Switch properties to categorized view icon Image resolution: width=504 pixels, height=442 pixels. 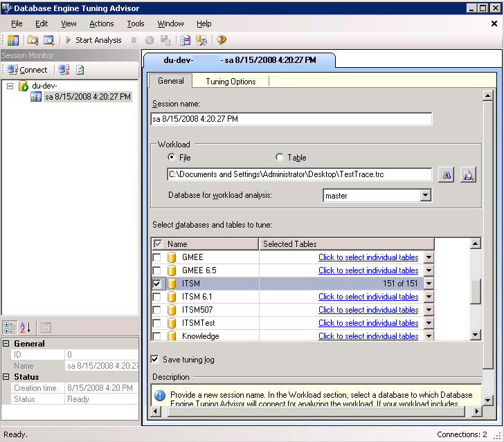[x=10, y=327]
